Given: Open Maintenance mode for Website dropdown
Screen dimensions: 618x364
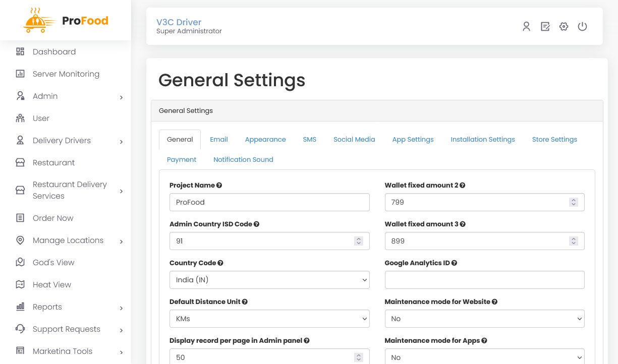Looking at the screenshot, I should [x=484, y=319].
